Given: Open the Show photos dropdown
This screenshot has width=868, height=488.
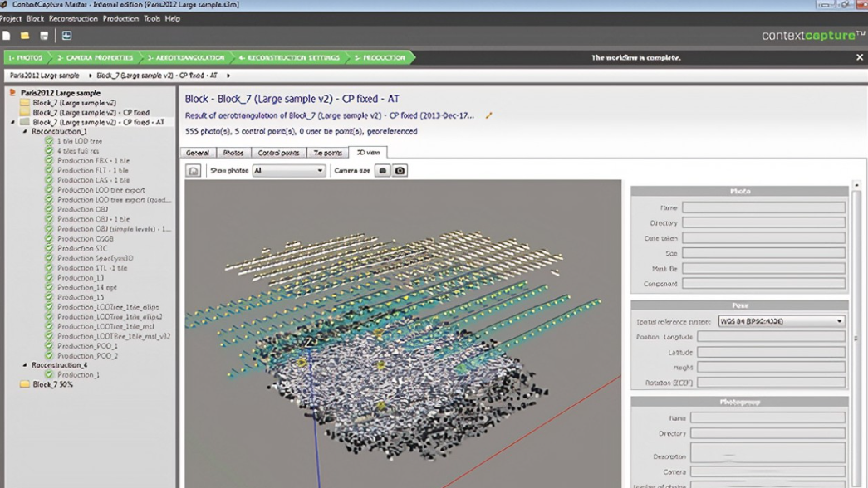Looking at the screenshot, I should click(x=288, y=170).
